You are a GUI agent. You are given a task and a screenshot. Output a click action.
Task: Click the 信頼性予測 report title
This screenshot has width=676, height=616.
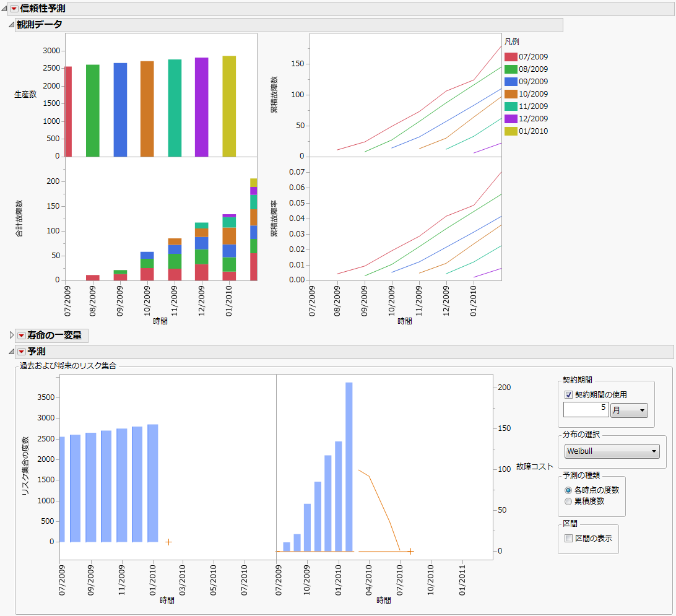43,9
